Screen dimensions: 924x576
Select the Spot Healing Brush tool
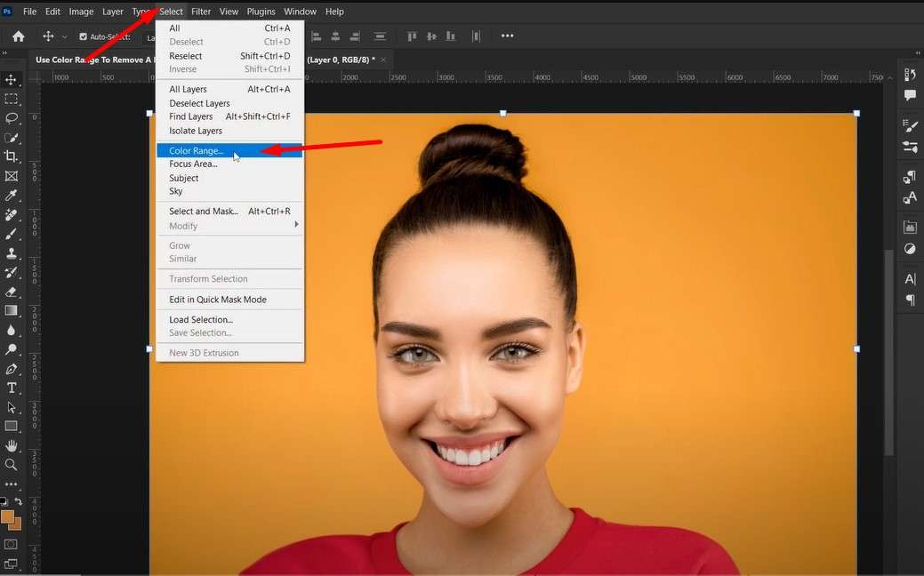[x=12, y=215]
